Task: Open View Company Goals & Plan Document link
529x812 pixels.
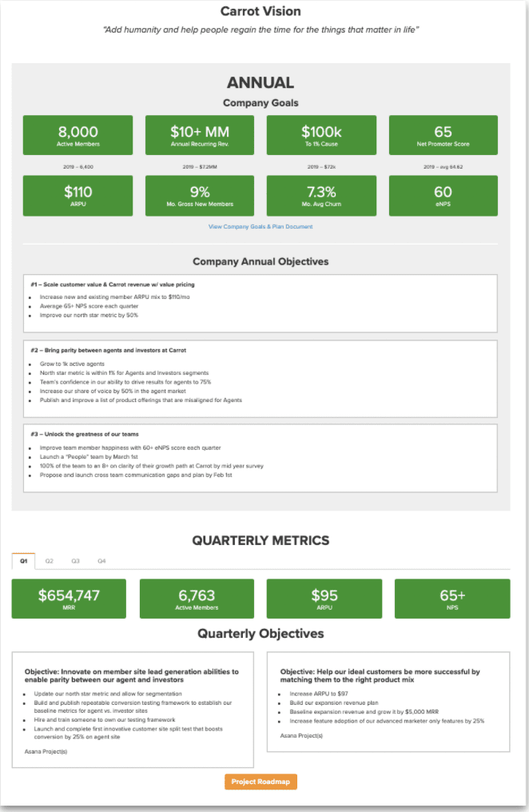Action: tap(261, 227)
